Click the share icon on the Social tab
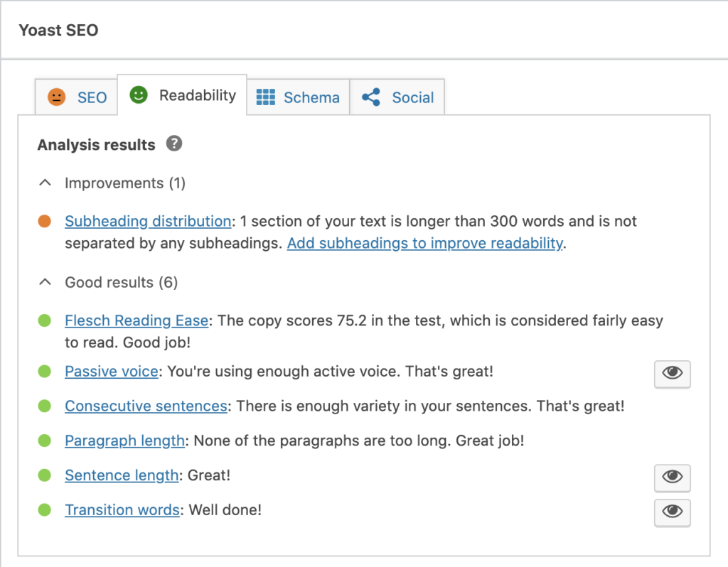This screenshot has width=728, height=567. pyautogui.click(x=370, y=97)
